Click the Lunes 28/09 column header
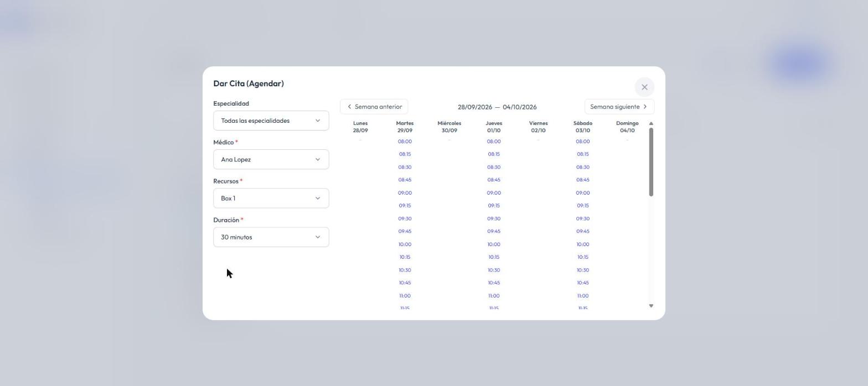The width and height of the screenshot is (868, 386). tap(360, 127)
